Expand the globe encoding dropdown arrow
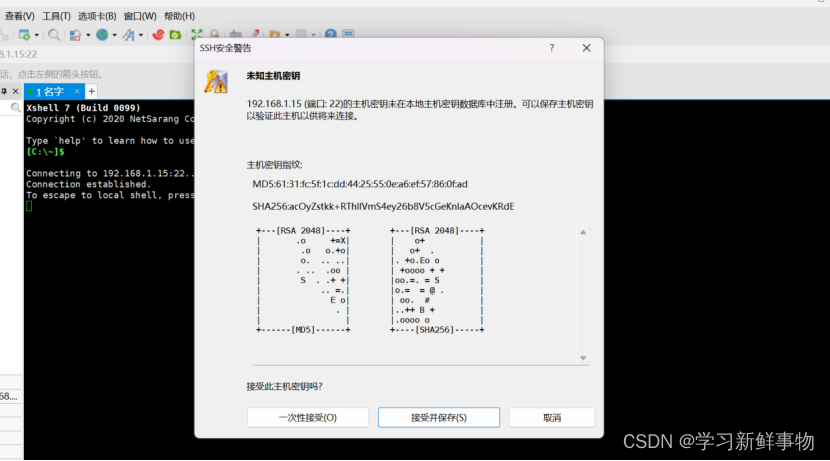The width and height of the screenshot is (830, 461). pyautogui.click(x=114, y=35)
